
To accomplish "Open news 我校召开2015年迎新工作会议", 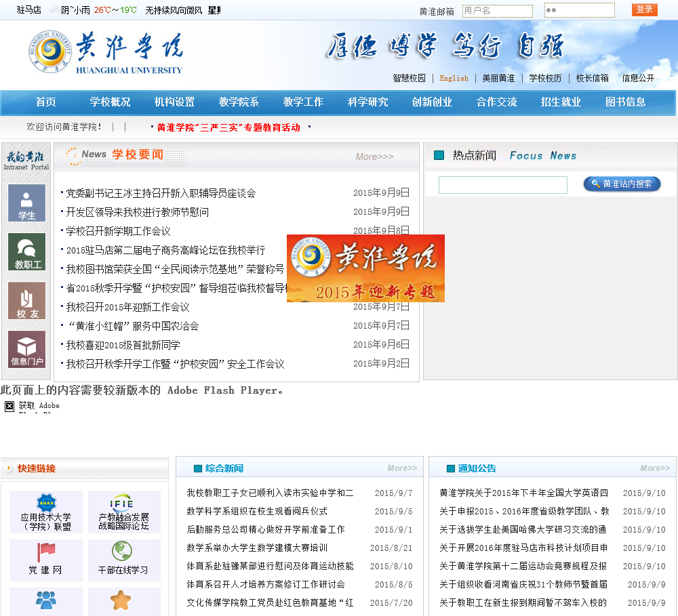I will pyautogui.click(x=127, y=308).
